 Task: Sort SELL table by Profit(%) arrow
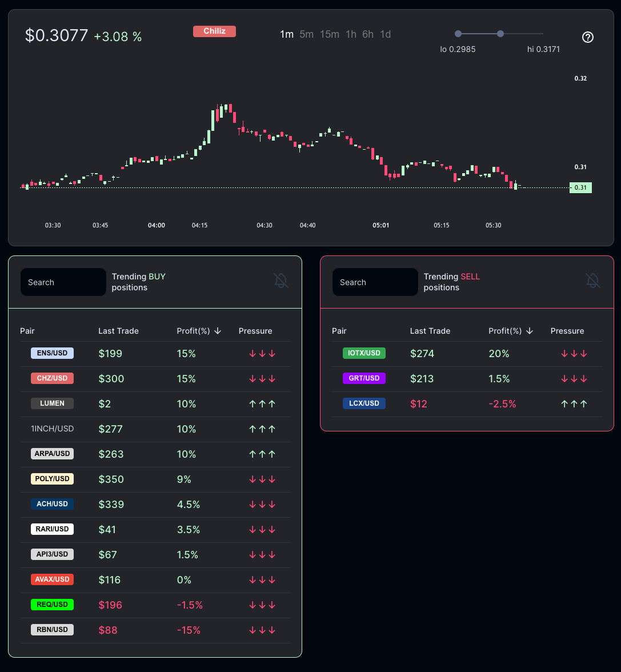tap(530, 331)
